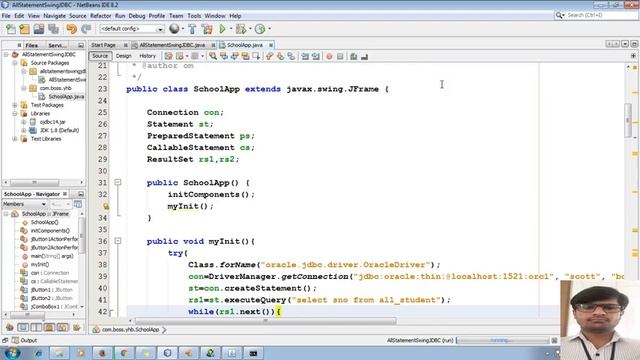Click the Open Project toolbar icon
This screenshot has height=360, width=640.
[39, 29]
